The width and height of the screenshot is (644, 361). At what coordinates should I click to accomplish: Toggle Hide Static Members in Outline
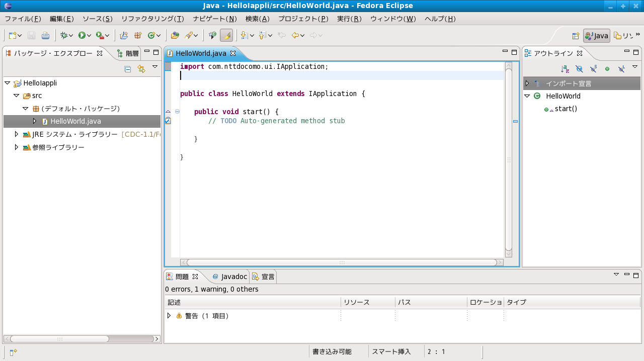pyautogui.click(x=593, y=68)
